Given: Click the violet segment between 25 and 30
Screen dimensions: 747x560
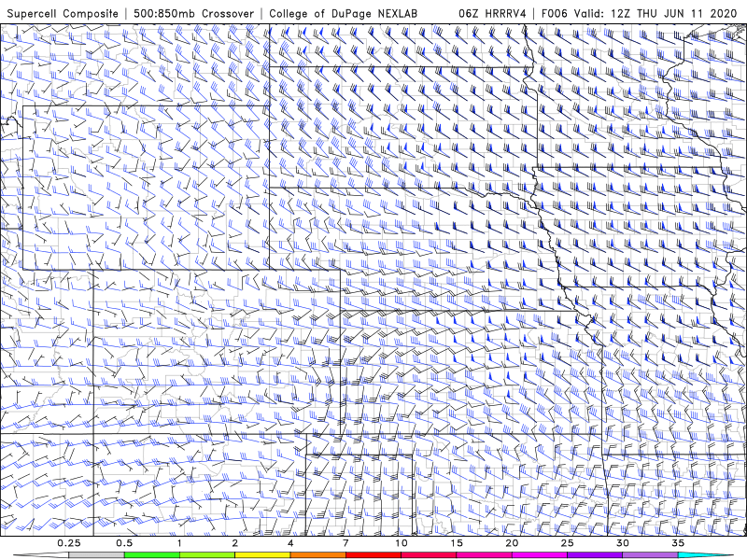Looking at the screenshot, I should tap(595, 555).
